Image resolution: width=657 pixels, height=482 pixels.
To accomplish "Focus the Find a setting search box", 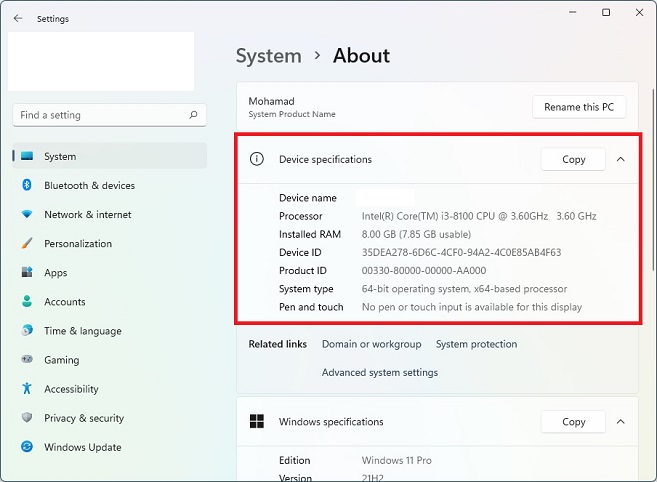I will tap(110, 115).
